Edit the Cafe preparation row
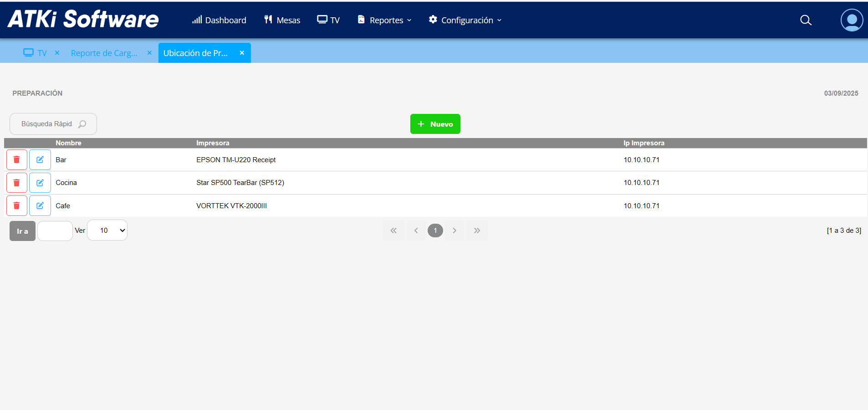 click(40, 206)
